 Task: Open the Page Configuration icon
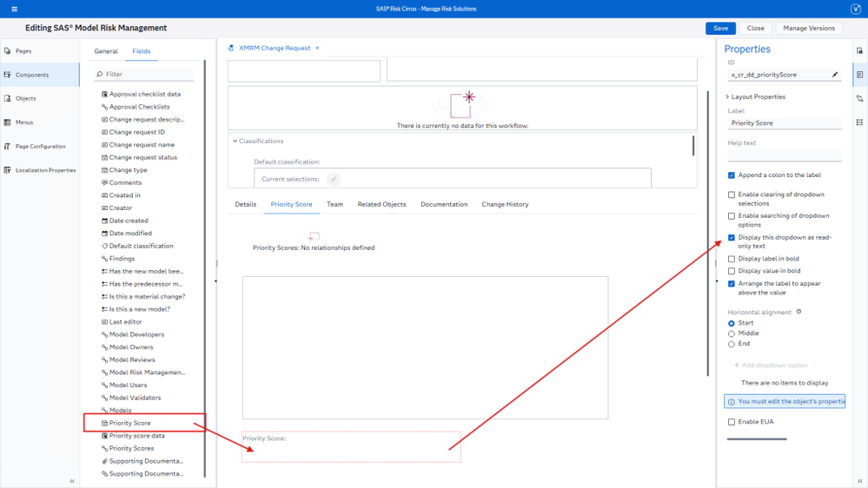point(7,147)
